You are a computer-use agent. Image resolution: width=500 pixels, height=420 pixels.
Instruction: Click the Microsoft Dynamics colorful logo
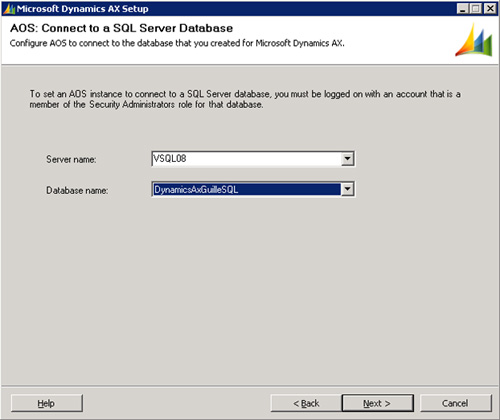(474, 40)
